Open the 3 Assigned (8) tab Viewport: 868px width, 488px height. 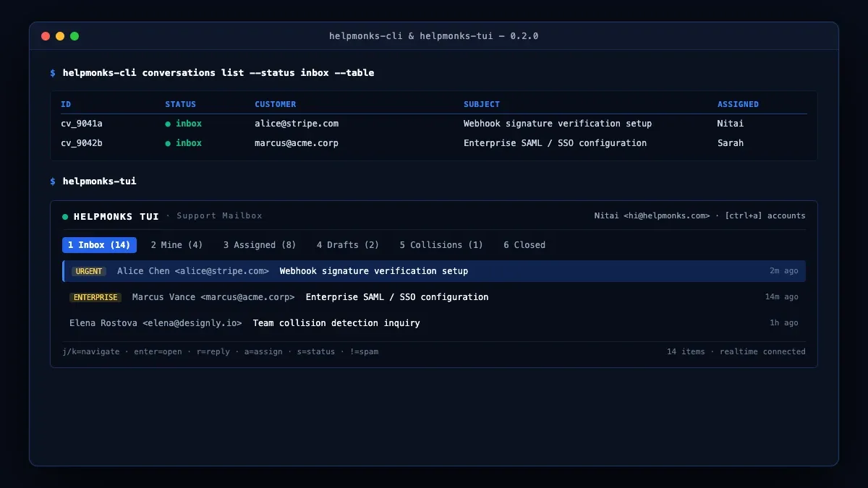[x=260, y=245]
